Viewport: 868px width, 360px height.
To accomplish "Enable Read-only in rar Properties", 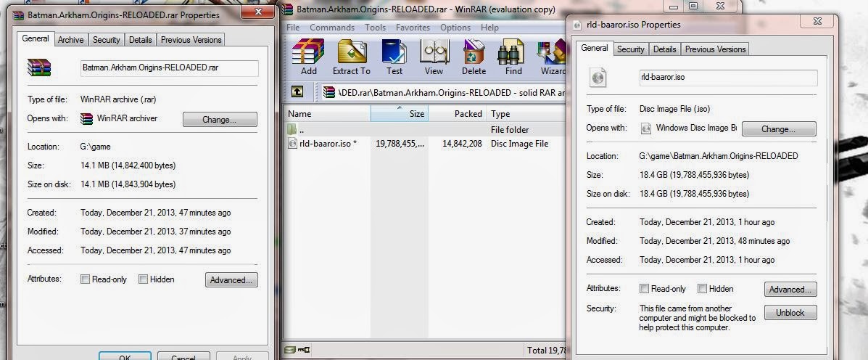I will (85, 279).
